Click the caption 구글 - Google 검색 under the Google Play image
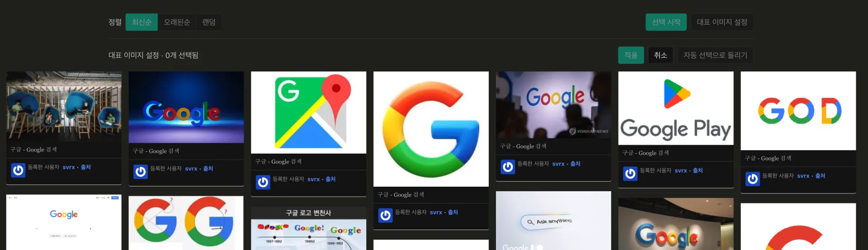The image size is (868, 250). tap(646, 153)
